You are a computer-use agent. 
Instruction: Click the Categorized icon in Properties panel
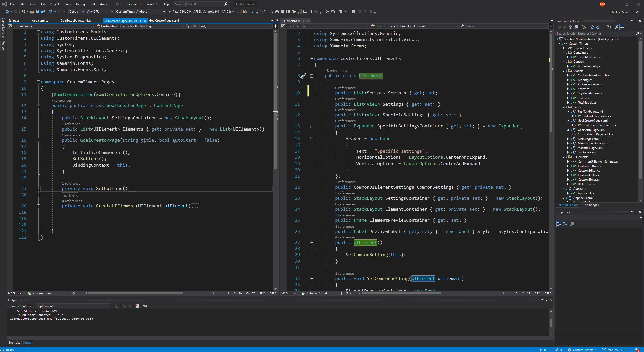pos(559,224)
